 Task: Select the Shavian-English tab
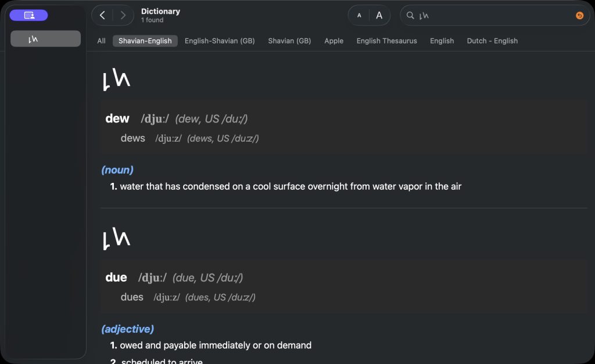pos(145,41)
